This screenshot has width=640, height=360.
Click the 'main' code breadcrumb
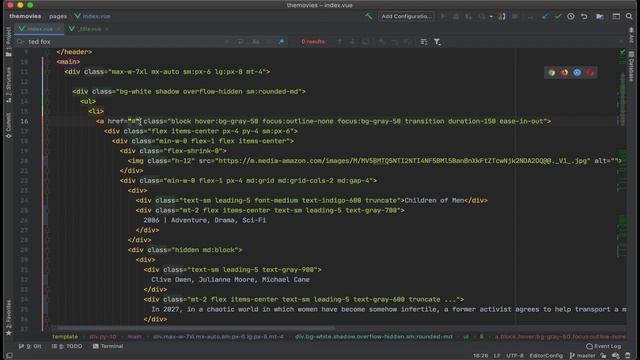click(135, 337)
